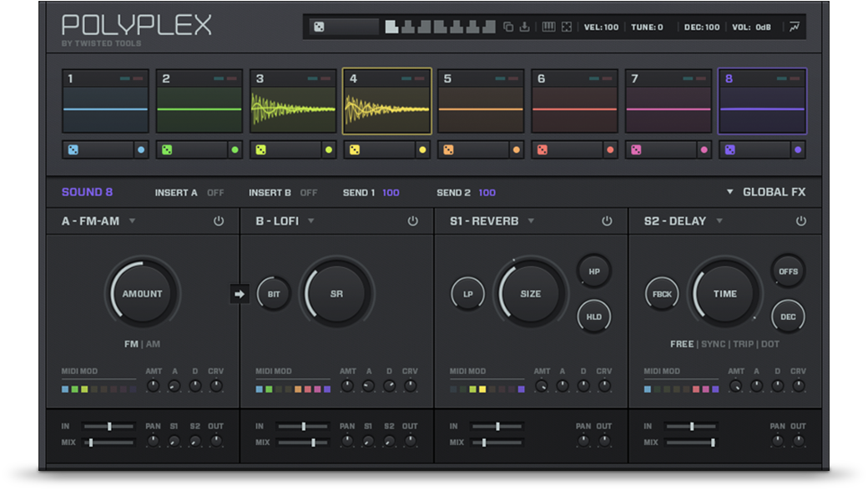Select sound 3 waveform pad

click(293, 101)
